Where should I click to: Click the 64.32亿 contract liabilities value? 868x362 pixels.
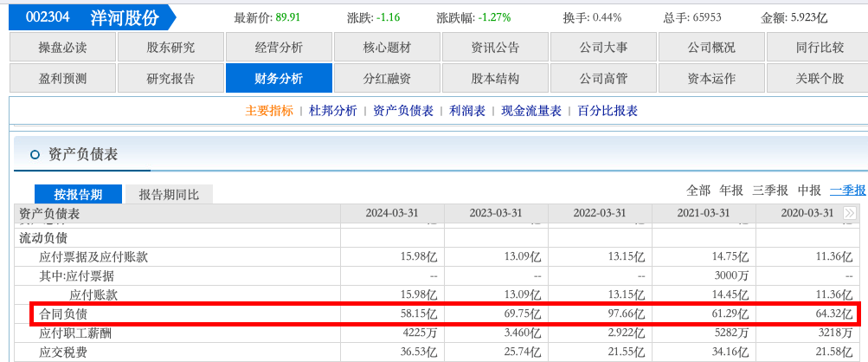tap(833, 314)
